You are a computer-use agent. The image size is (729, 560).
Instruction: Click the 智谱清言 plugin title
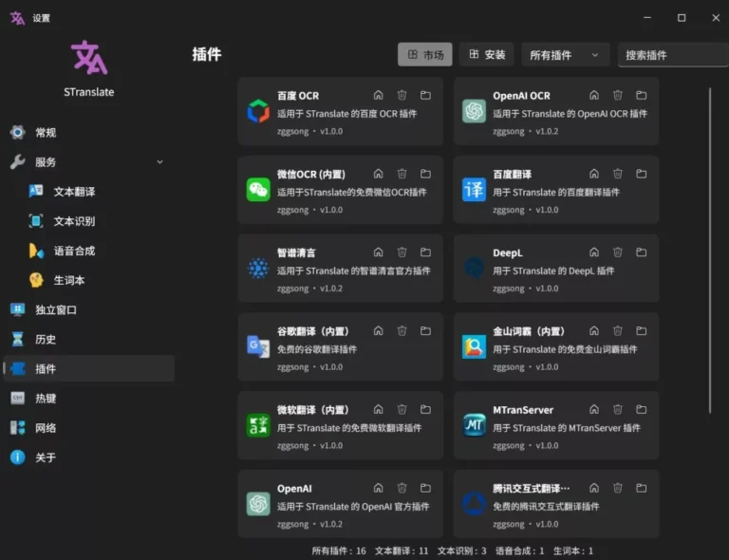tap(296, 252)
